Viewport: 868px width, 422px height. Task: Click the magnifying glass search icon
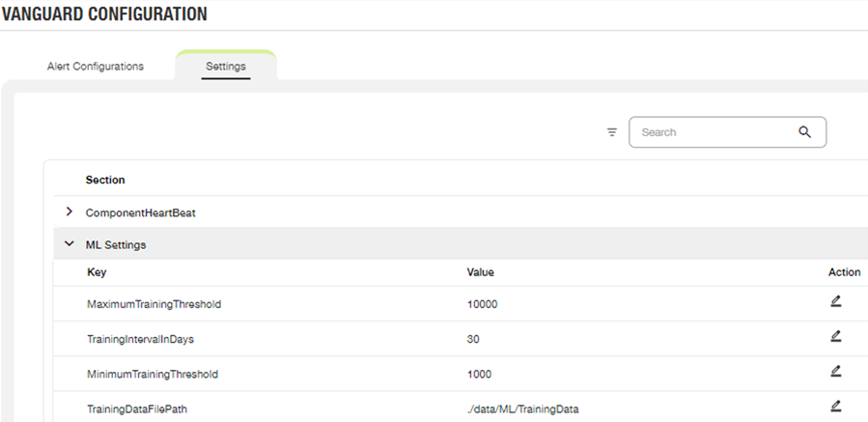point(804,131)
